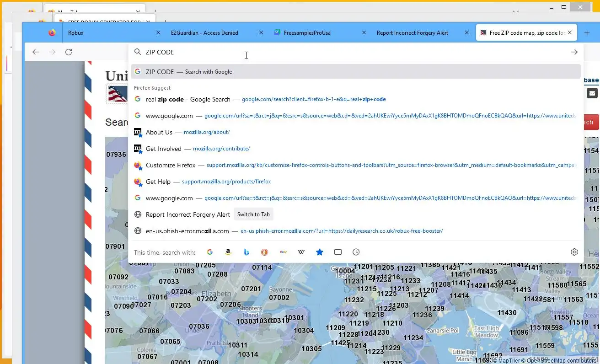Open www.google.com suggestion below Get Help

click(356, 198)
